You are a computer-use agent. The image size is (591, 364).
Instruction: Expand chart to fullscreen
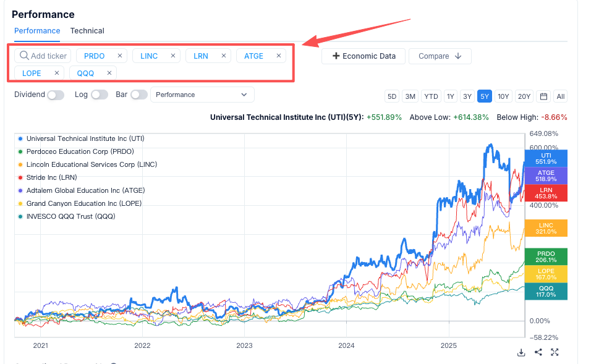pyautogui.click(x=555, y=352)
